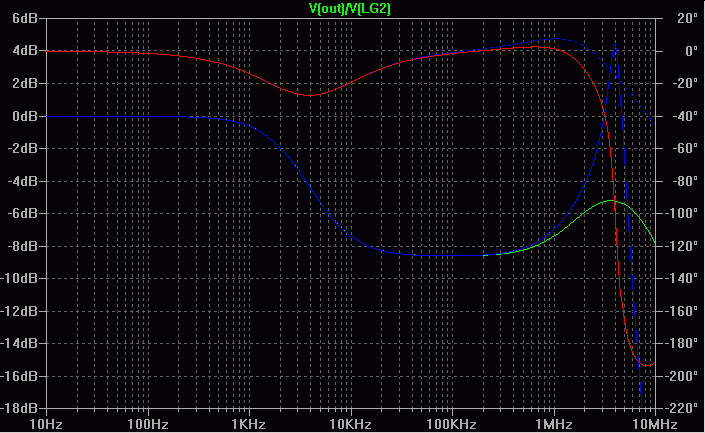The height and width of the screenshot is (433, 705).
Task: Click the -4dB magnitude axis label
Action: click(x=22, y=181)
